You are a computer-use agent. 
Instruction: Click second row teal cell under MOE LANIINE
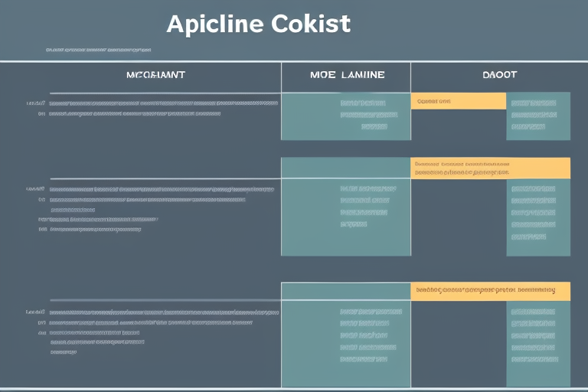pos(345,207)
